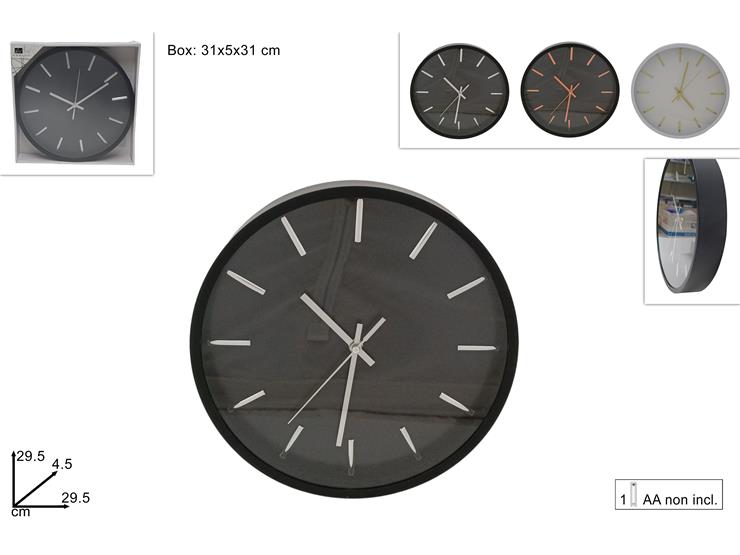Select the black clock with silver markers
Image resolution: width=740 pixels, height=555 pixels.
tap(459, 91)
